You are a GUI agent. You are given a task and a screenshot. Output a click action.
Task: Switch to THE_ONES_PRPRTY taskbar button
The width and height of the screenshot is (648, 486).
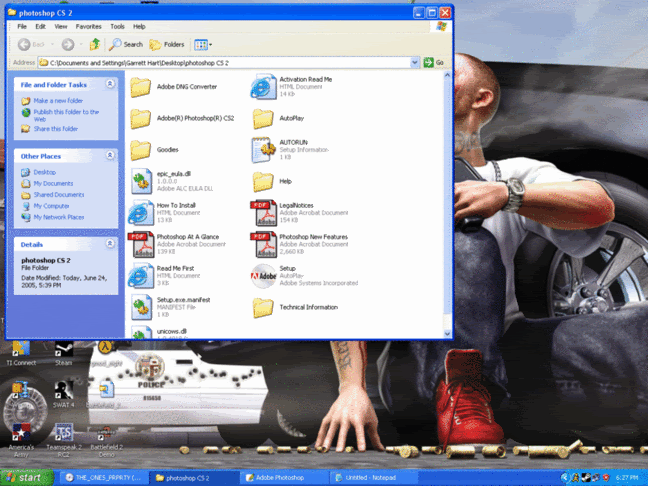coord(104,478)
